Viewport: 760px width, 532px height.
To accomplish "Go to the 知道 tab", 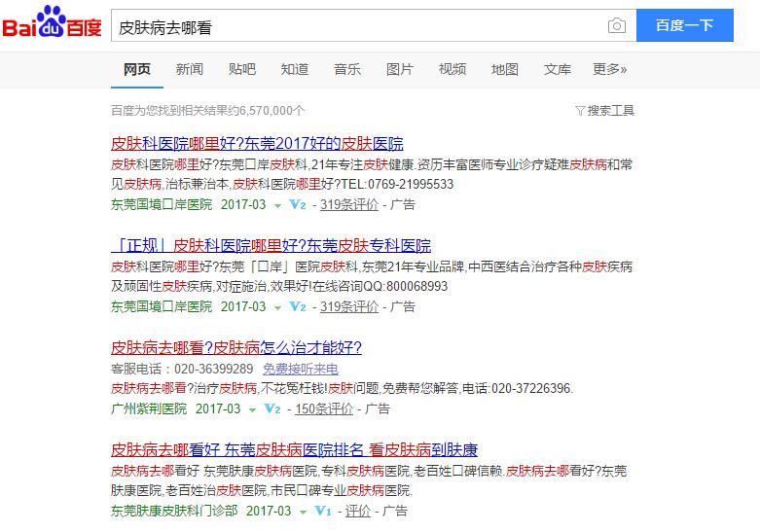I will point(295,70).
